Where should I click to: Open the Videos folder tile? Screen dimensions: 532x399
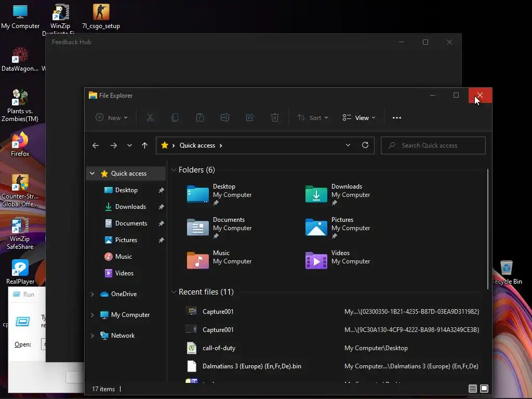click(338, 260)
